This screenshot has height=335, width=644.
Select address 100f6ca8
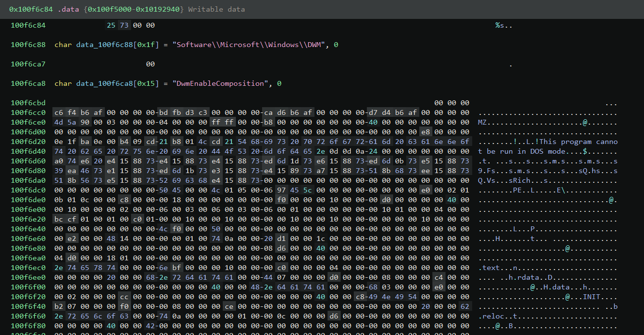[28, 83]
